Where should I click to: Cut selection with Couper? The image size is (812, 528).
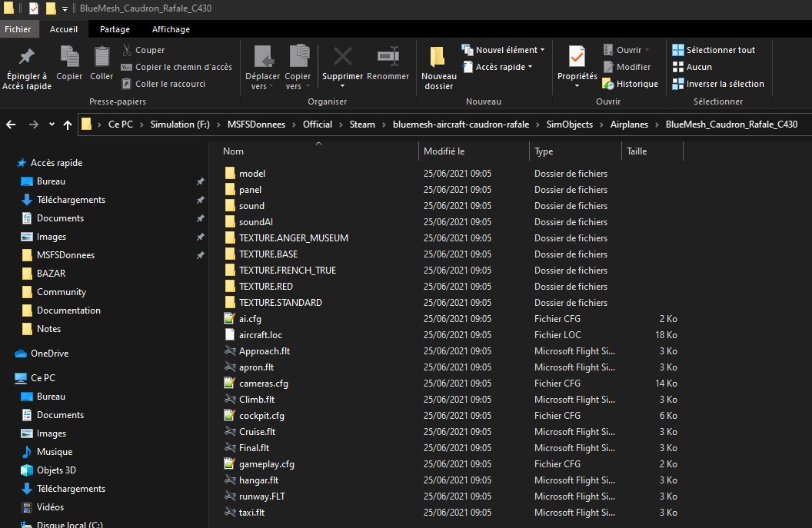click(x=144, y=50)
